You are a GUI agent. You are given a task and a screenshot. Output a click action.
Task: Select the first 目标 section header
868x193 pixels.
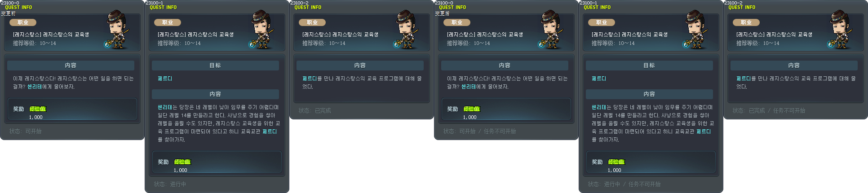215,66
